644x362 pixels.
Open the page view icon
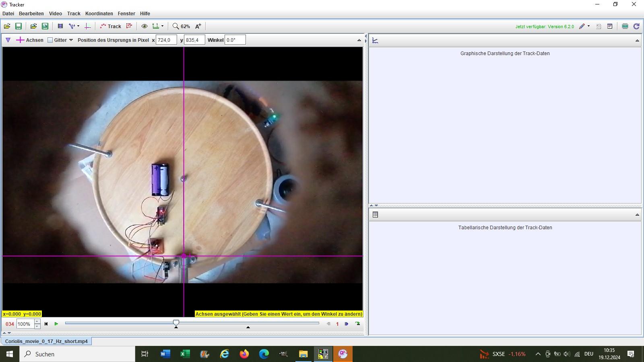pyautogui.click(x=599, y=26)
